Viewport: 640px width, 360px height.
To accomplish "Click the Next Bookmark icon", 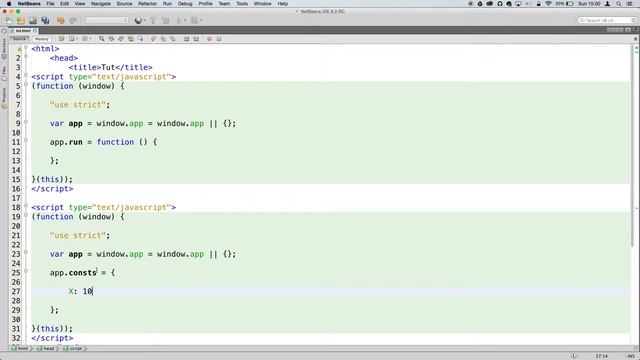I will pyautogui.click(x=163, y=39).
